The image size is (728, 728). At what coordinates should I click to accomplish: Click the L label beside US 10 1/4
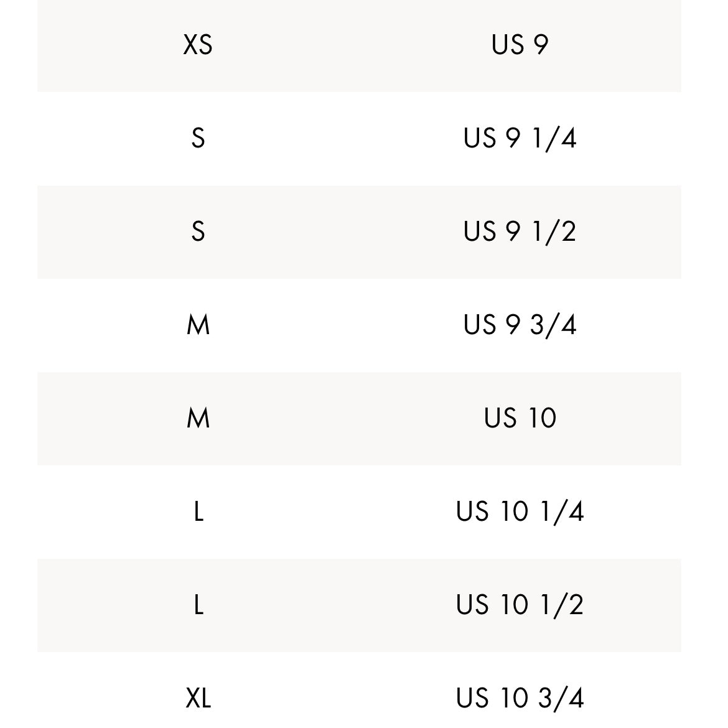click(x=198, y=511)
